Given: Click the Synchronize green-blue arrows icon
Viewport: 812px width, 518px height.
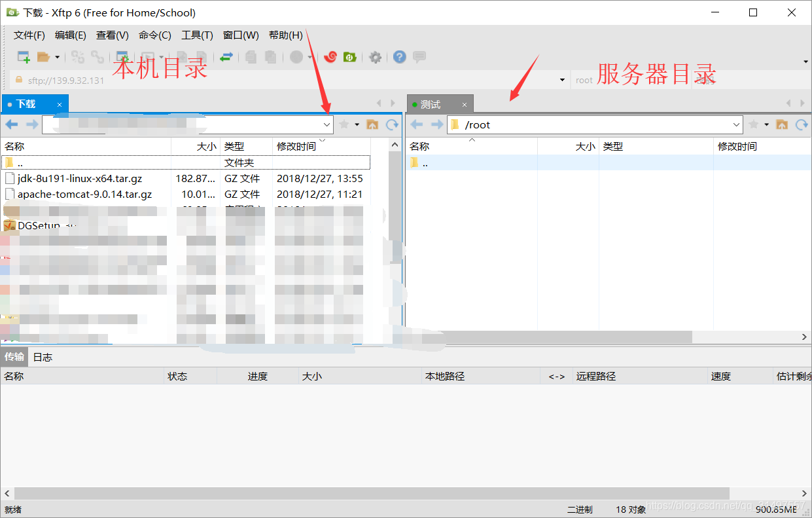Looking at the screenshot, I should tap(226, 58).
